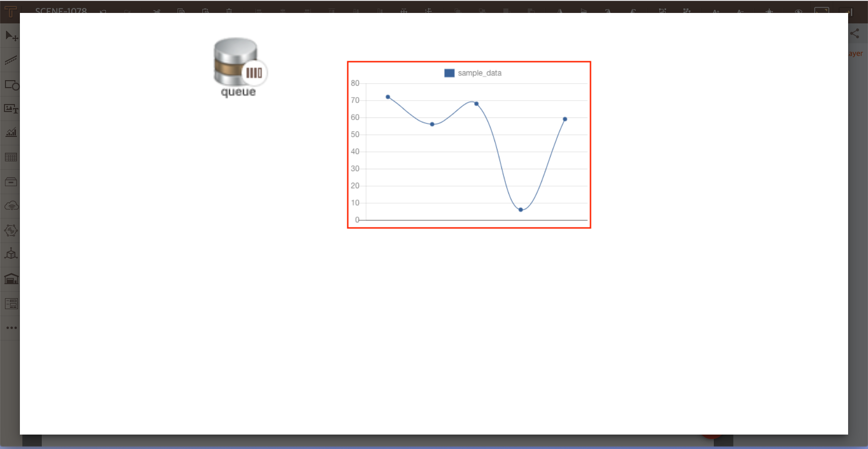Open the network nodes components group
Image resolution: width=868 pixels, height=449 pixels.
click(x=11, y=230)
